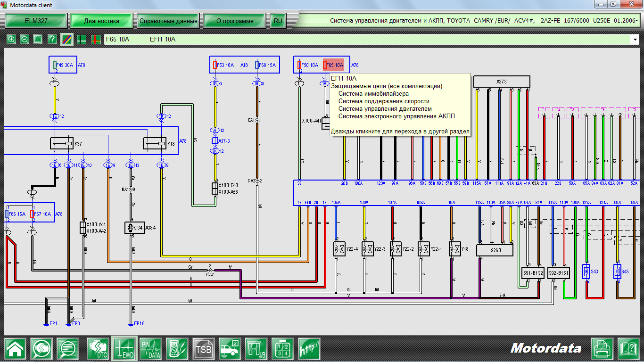Image resolution: width=644 pixels, height=362 pixels.
Task: Toggle the red and yellow wire view
Action: pyautogui.click(x=96, y=39)
